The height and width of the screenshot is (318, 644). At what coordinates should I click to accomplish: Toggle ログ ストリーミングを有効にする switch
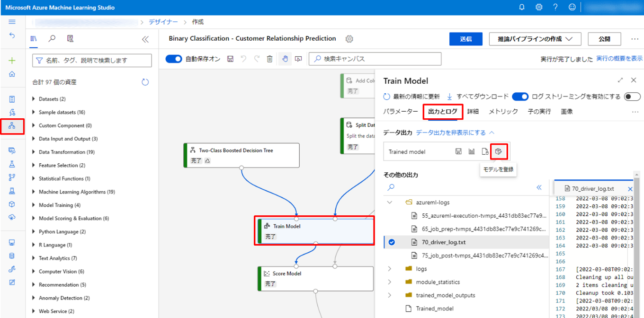click(x=520, y=97)
